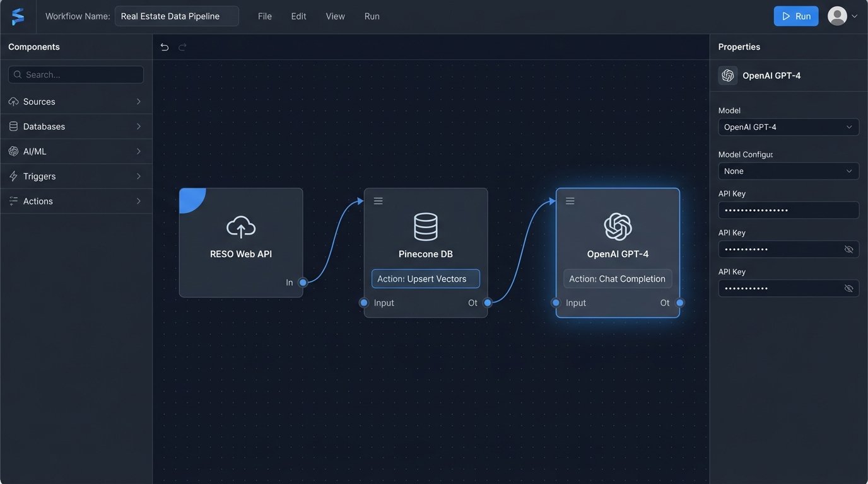Screen dimensions: 868x484
Task: Click the database icon on Pinecone DB node
Action: (x=425, y=227)
